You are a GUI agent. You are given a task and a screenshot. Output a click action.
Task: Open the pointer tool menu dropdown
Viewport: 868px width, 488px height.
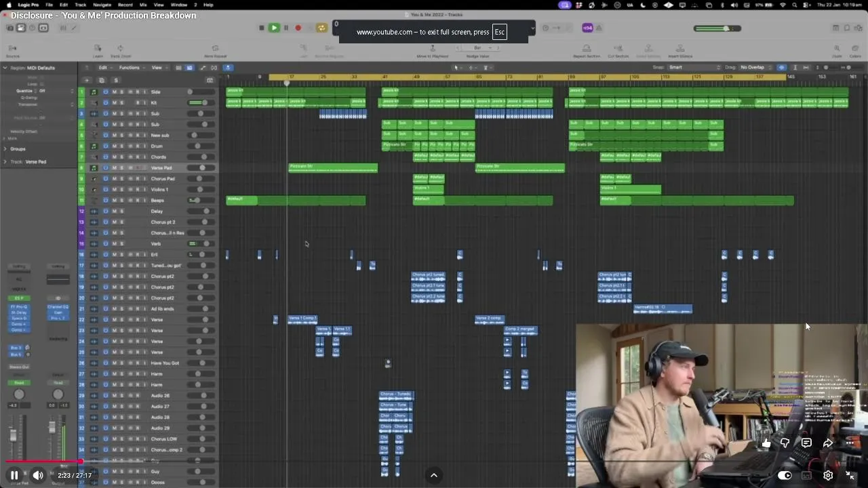tap(459, 68)
